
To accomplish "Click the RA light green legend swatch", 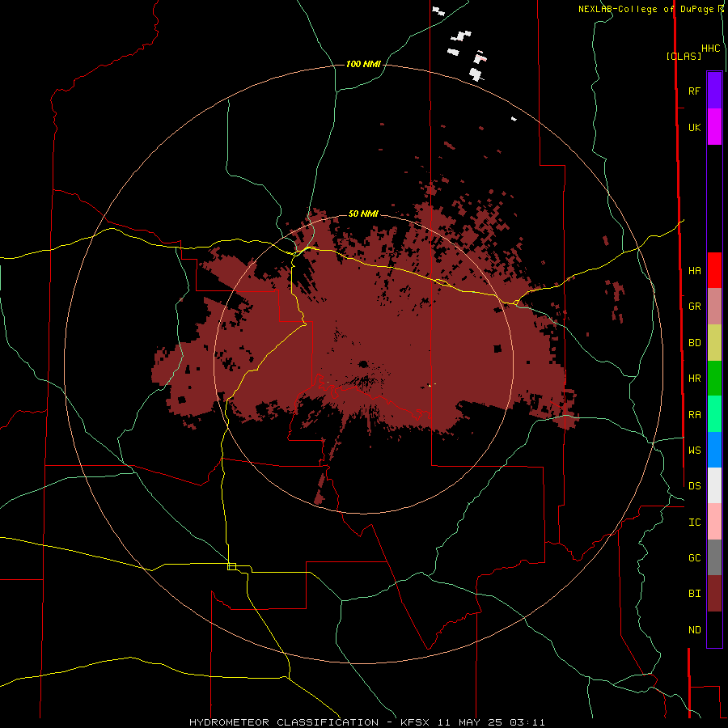I will [x=714, y=414].
